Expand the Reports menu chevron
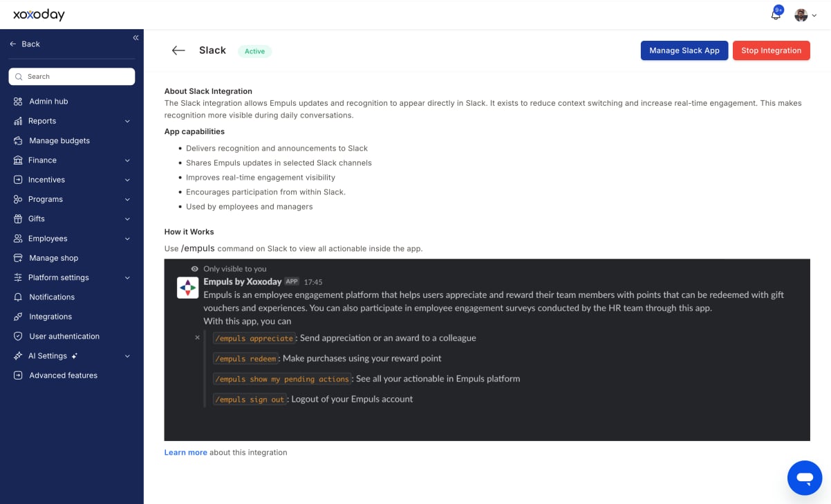The height and width of the screenshot is (504, 831). (x=127, y=121)
